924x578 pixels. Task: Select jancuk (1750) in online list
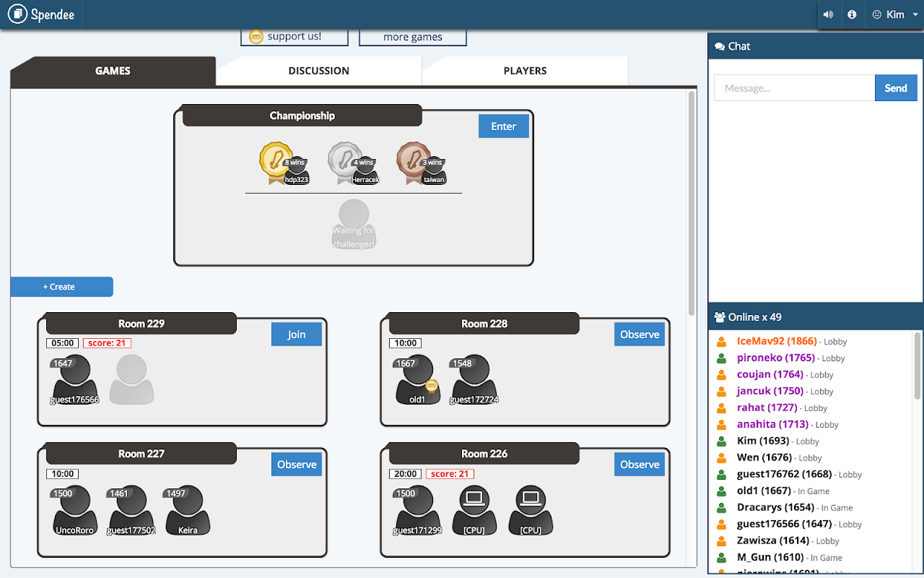(770, 391)
